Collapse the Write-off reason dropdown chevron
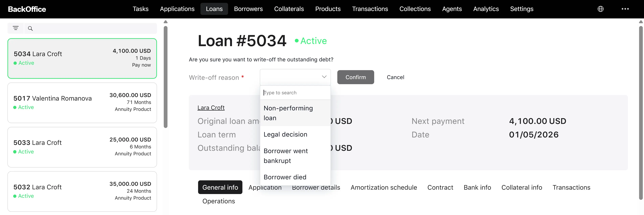The image size is (644, 215). point(324,77)
